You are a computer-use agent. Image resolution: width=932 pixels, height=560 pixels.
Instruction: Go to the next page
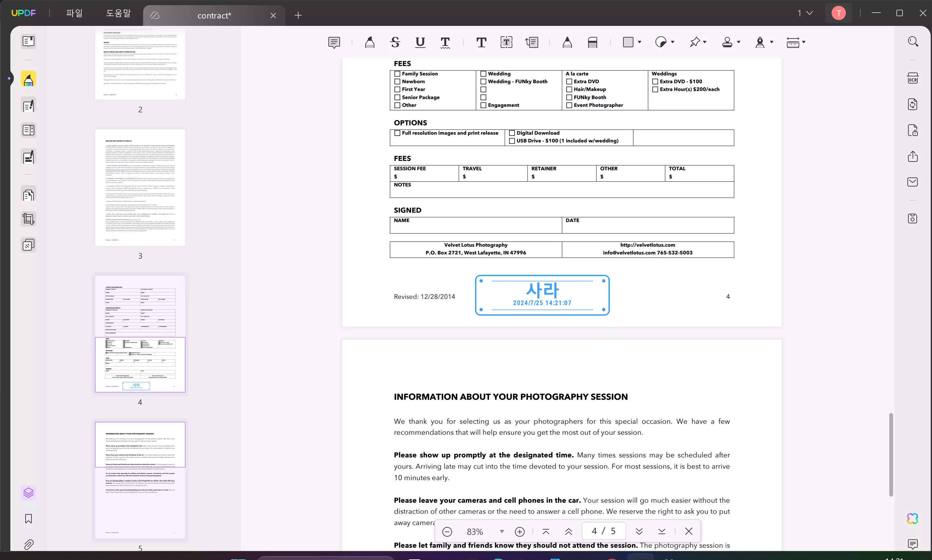[x=639, y=531]
